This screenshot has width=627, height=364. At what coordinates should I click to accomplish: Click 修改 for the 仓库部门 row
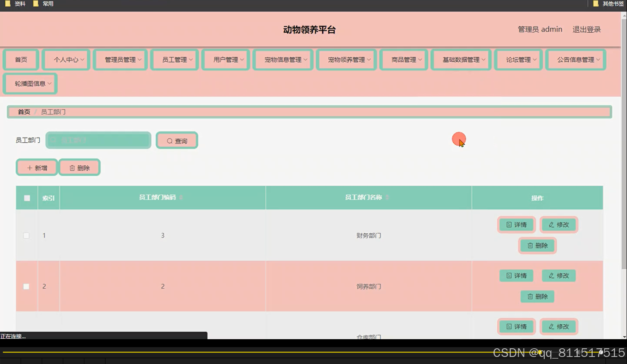point(559,326)
